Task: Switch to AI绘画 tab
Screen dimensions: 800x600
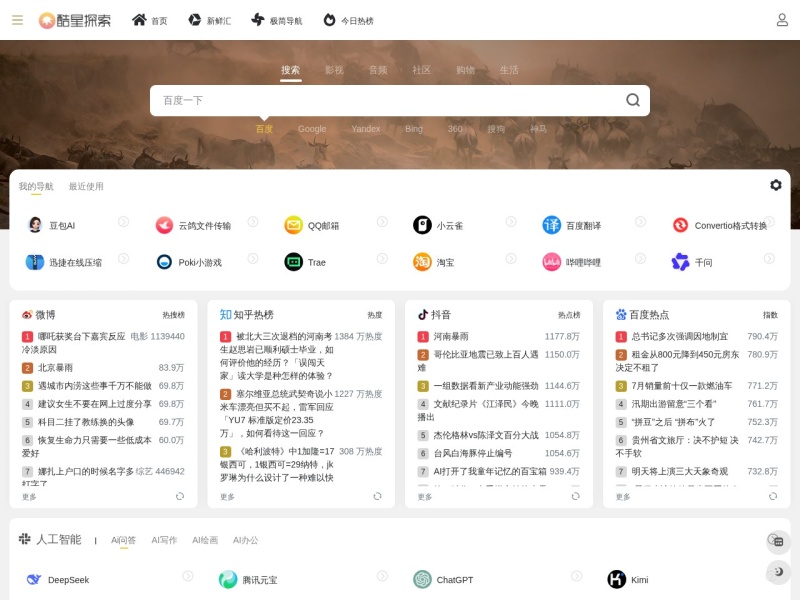Action: 205,540
